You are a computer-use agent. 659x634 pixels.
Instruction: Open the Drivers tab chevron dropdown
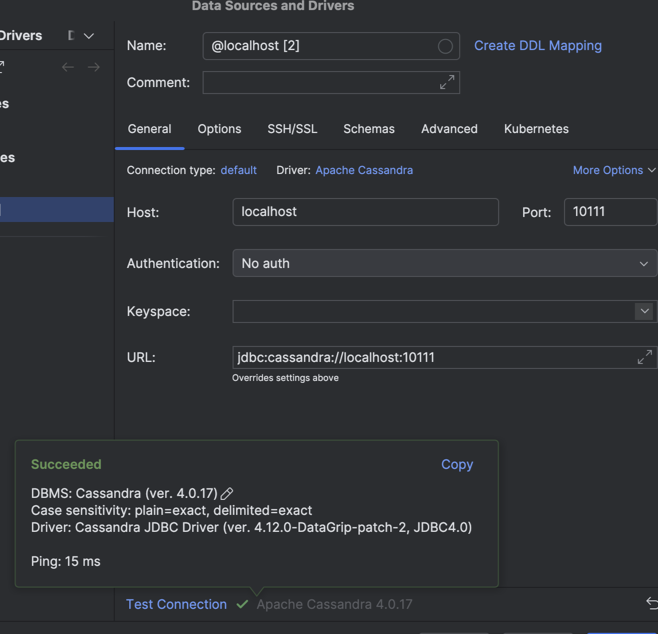pyautogui.click(x=89, y=36)
